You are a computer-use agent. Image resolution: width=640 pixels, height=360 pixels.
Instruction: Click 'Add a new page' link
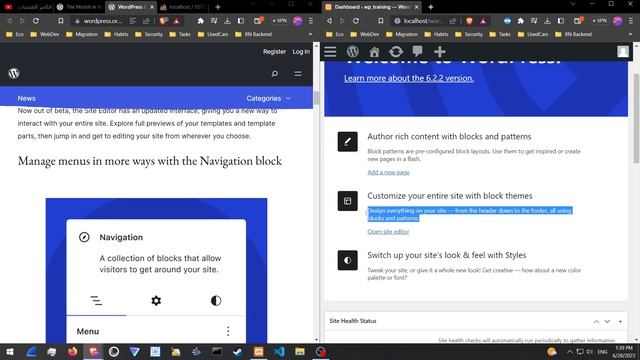click(388, 172)
